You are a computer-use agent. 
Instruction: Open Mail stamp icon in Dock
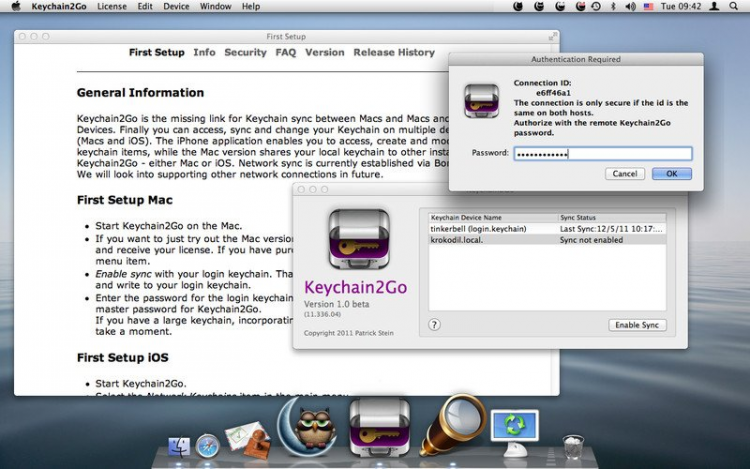(x=248, y=440)
